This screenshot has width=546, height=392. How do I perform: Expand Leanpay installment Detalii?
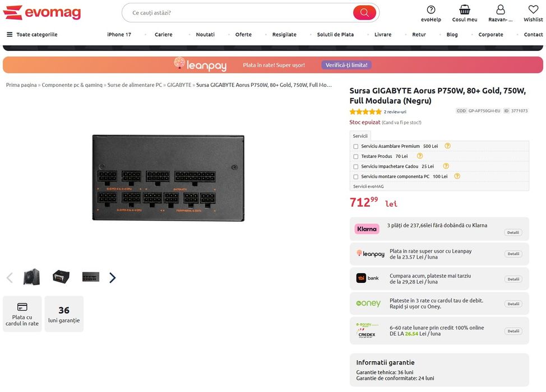click(513, 254)
